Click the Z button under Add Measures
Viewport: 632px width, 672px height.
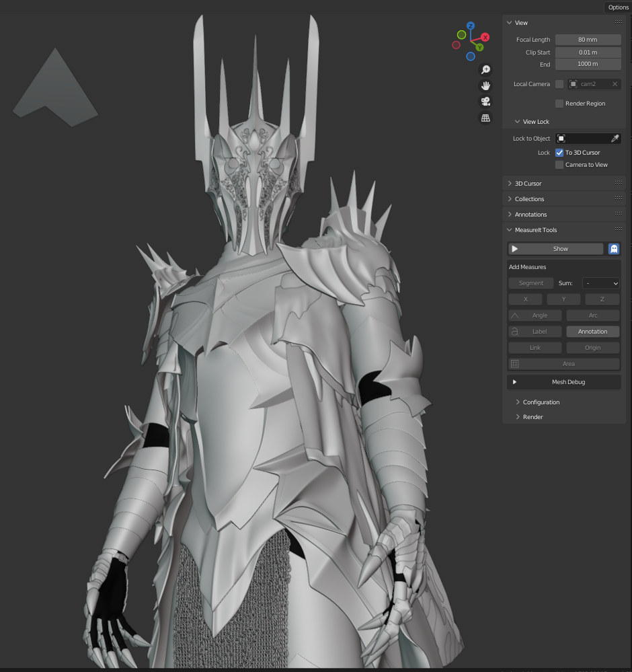pyautogui.click(x=602, y=299)
